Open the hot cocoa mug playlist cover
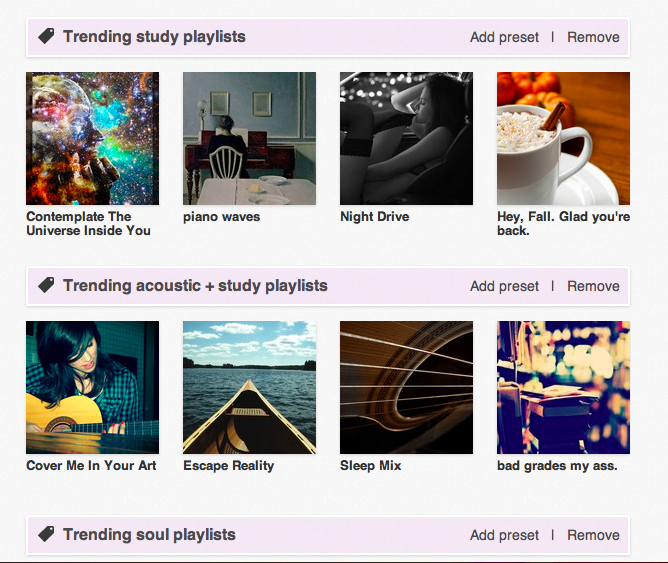This screenshot has height=563, width=668. (x=563, y=138)
